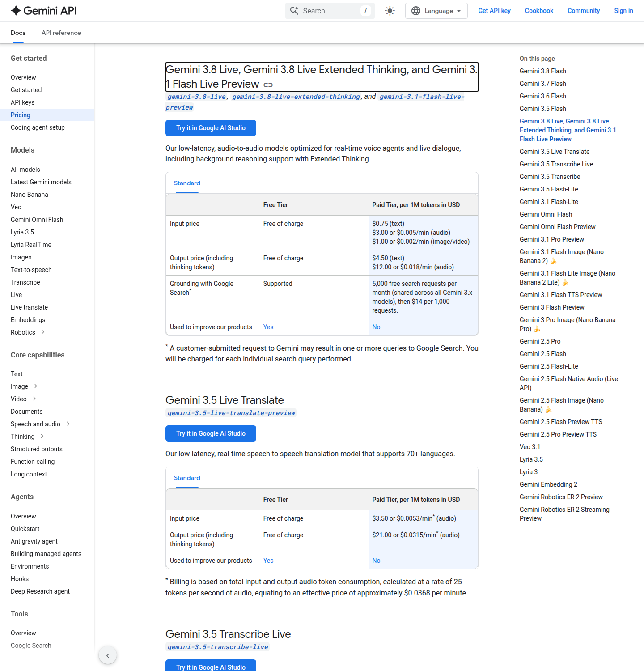
Task: Expand the Speech and audio sidebar section
Action: coord(68,424)
